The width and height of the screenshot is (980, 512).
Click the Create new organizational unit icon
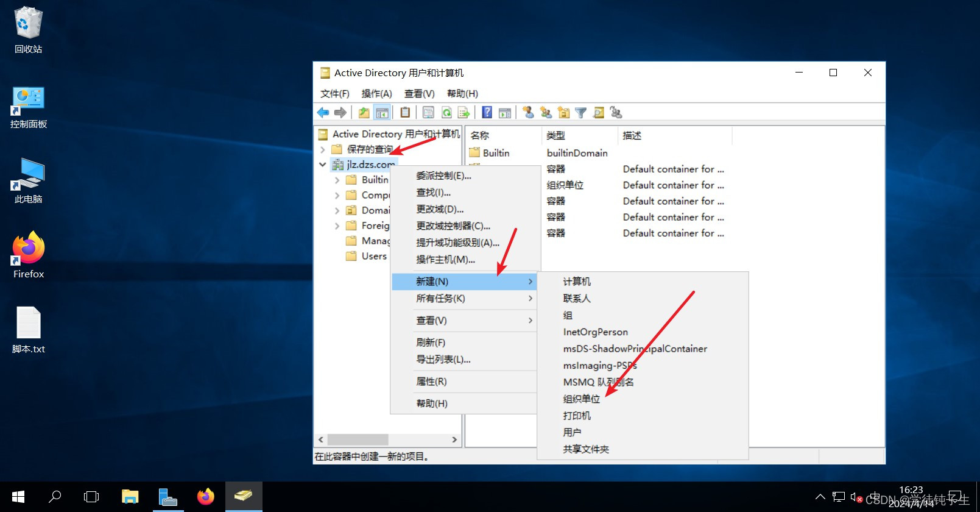pyautogui.click(x=563, y=112)
